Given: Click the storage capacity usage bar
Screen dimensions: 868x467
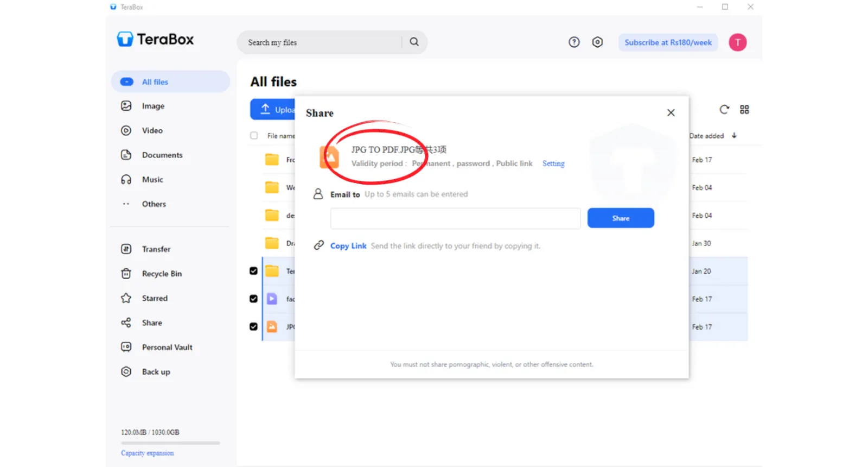Looking at the screenshot, I should pos(170,443).
